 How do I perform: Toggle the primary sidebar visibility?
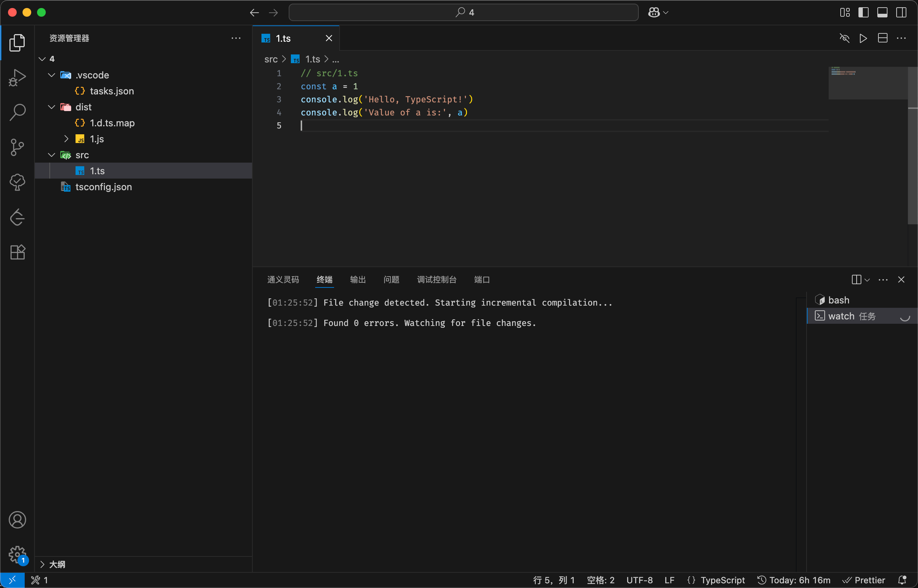864,13
